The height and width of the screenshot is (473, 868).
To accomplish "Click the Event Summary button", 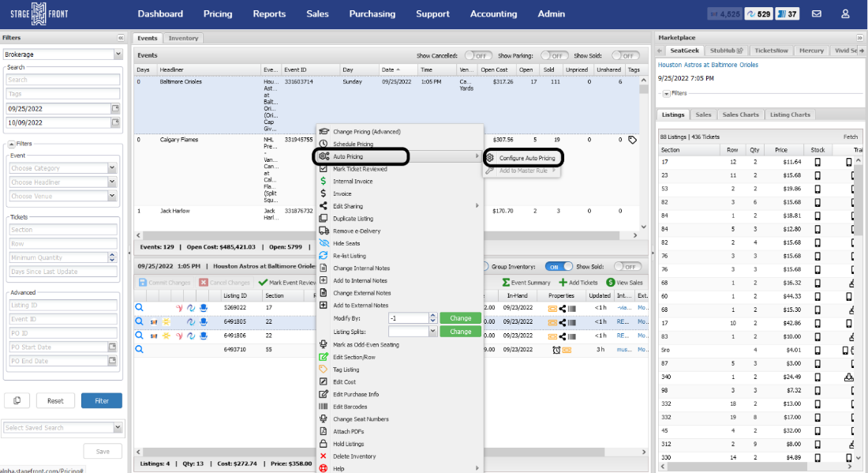I will point(526,283).
